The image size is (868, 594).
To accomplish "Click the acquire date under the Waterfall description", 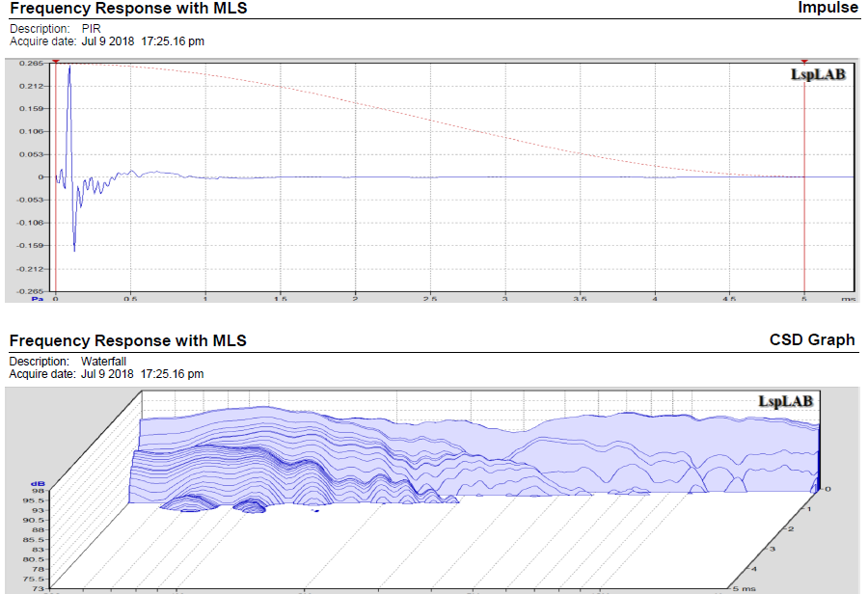I will coord(143,374).
